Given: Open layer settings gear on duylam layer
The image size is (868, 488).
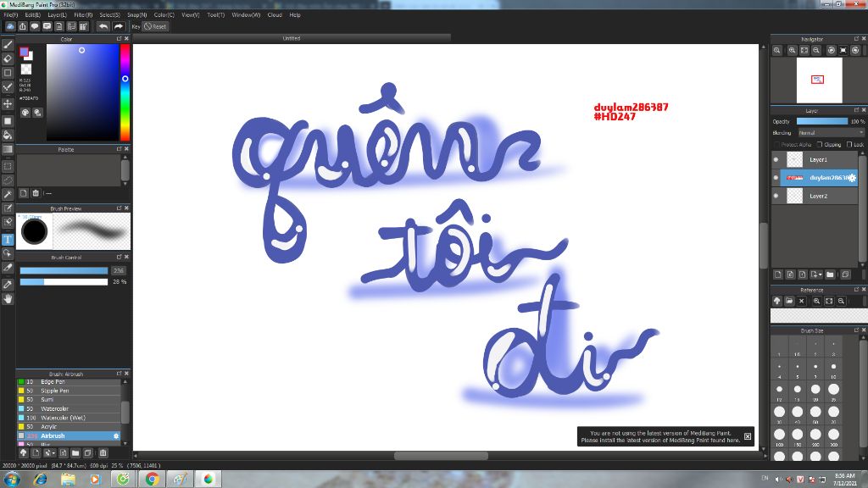Looking at the screenshot, I should [852, 178].
